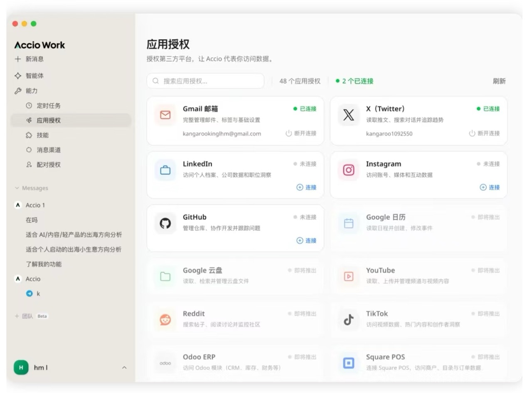Click 断开连接 on the X (Twitter) card

click(x=484, y=133)
